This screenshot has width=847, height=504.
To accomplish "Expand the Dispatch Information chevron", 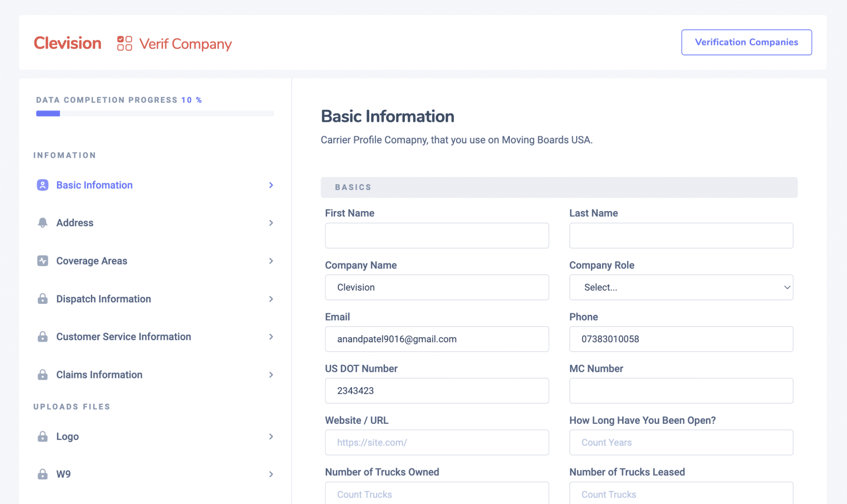I will point(271,299).
